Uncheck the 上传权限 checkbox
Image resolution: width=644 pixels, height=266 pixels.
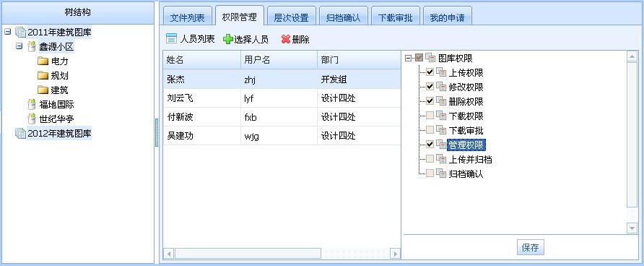430,72
